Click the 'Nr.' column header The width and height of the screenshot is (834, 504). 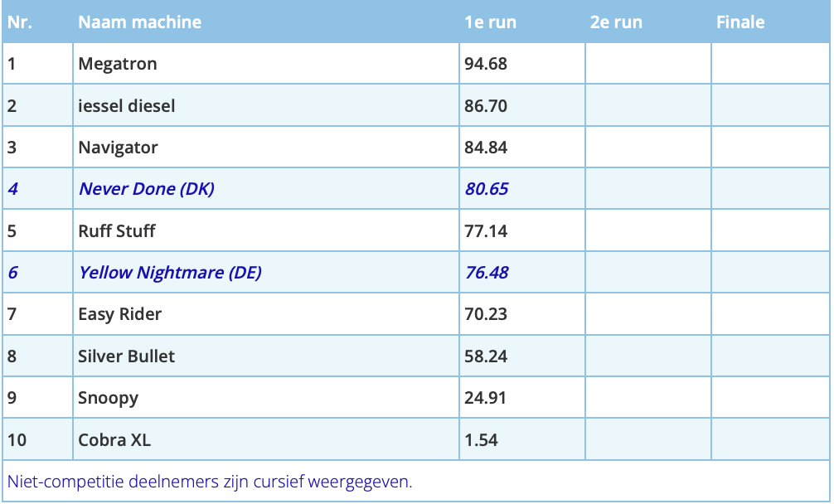click(20, 22)
